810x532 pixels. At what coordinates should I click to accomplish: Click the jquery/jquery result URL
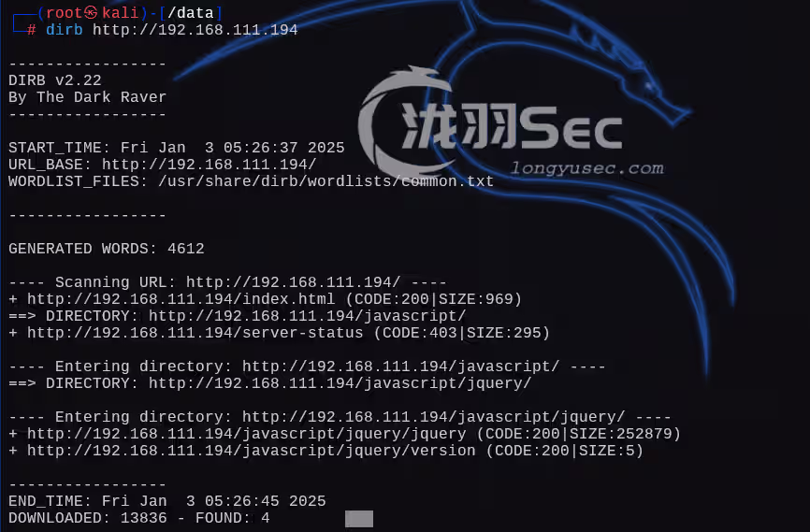click(246, 434)
